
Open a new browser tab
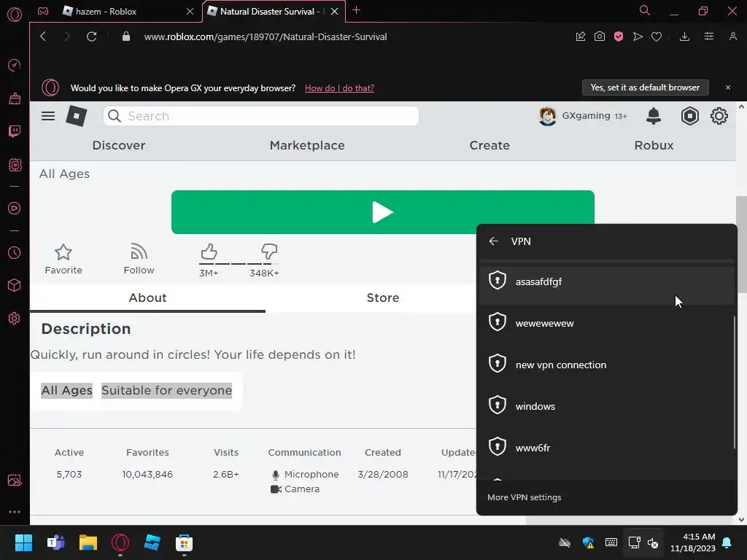point(356,10)
